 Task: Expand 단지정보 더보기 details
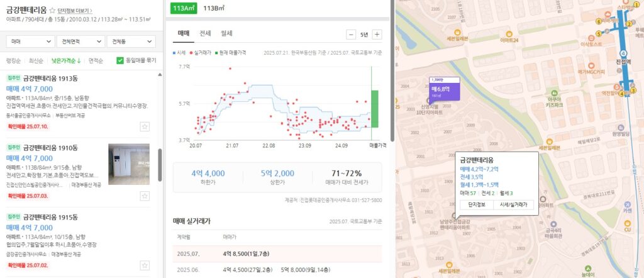click(x=75, y=11)
